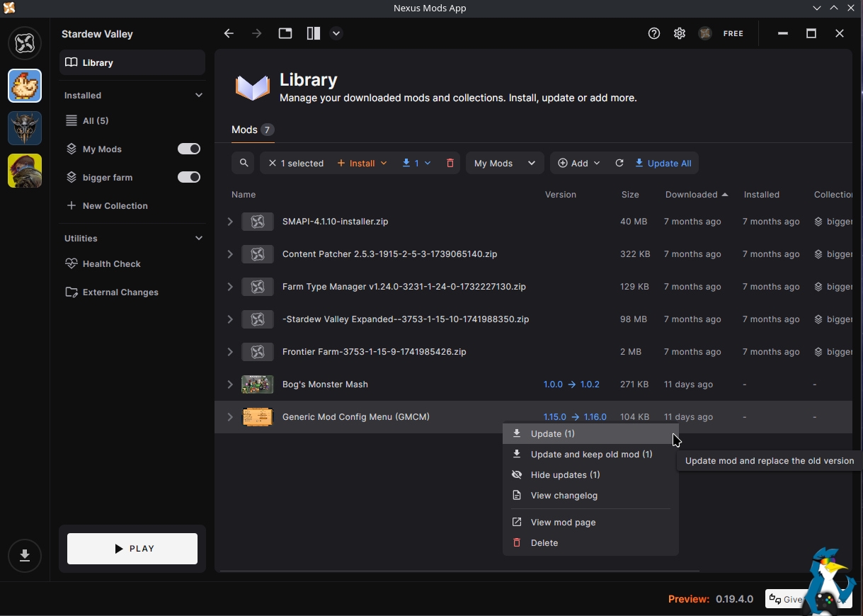Image resolution: width=863 pixels, height=616 pixels.
Task: Expand the Bog's Monster Mash row
Action: click(x=230, y=384)
